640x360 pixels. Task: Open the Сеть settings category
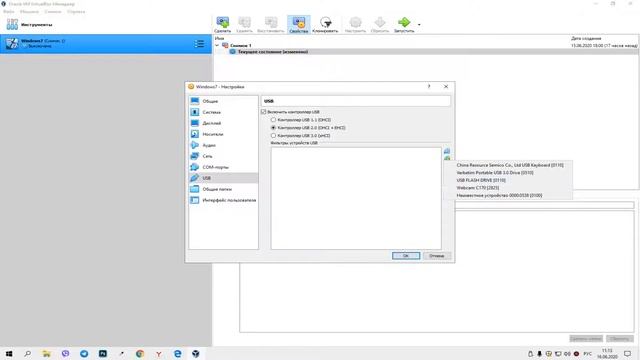[x=223, y=156]
